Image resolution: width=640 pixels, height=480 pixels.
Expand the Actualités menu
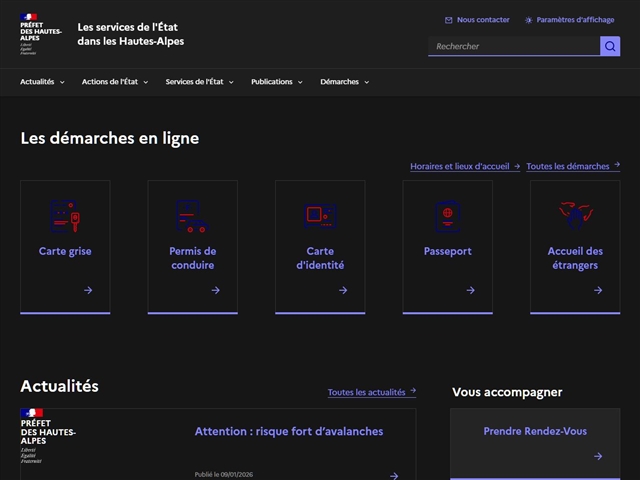click(x=42, y=82)
